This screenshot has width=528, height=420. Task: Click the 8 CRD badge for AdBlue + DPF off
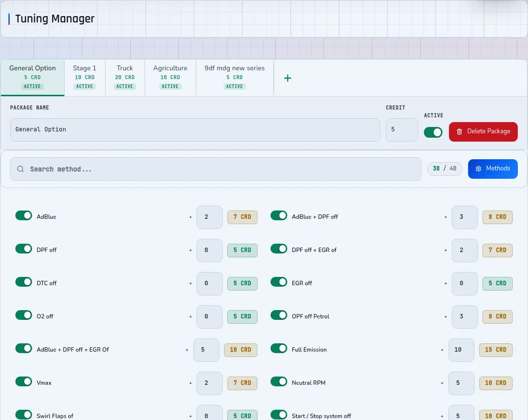pyautogui.click(x=498, y=217)
